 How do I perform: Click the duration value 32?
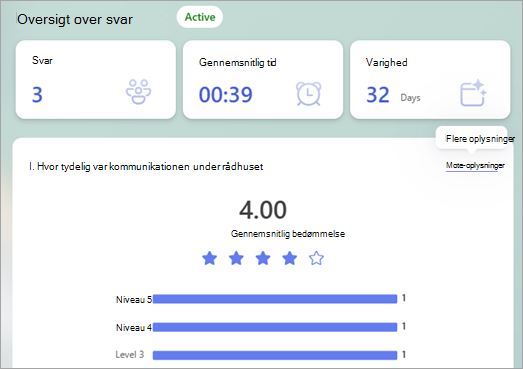[378, 95]
